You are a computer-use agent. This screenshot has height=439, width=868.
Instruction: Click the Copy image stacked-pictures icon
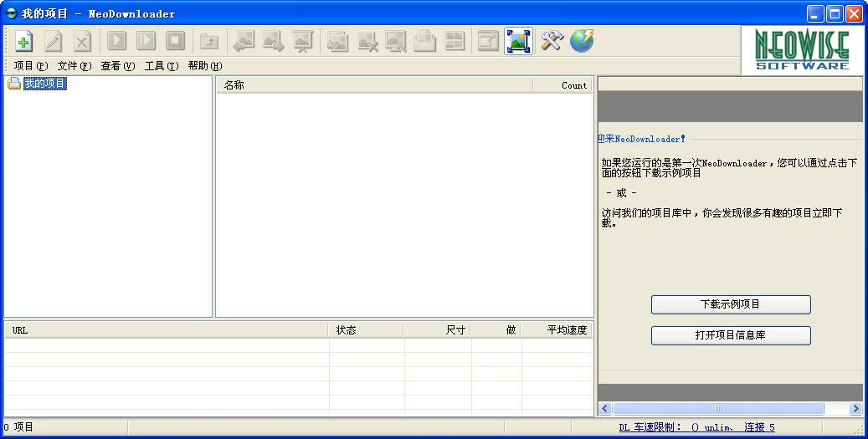[337, 41]
